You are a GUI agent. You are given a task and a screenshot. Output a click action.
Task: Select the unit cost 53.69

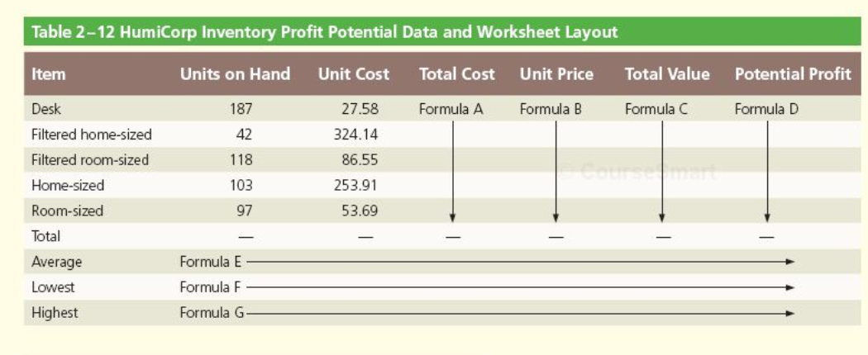[360, 211]
